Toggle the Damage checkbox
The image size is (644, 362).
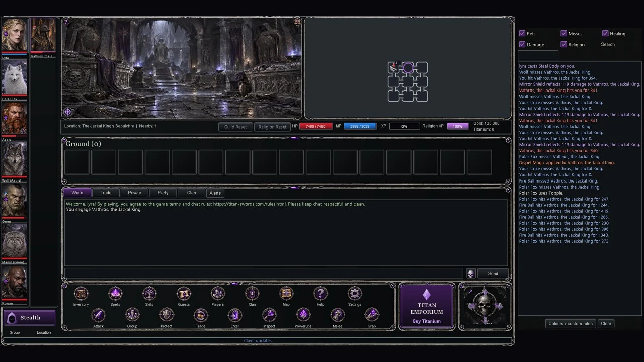click(x=522, y=44)
